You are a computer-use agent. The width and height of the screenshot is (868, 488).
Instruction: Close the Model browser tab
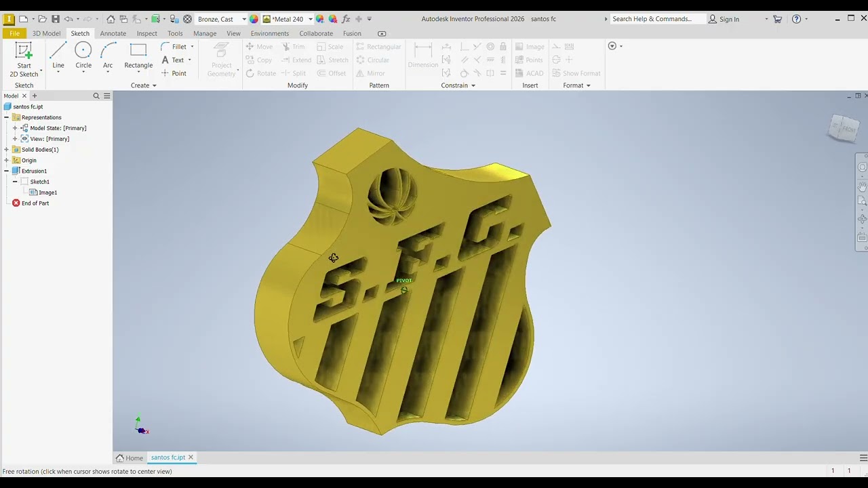click(x=25, y=96)
